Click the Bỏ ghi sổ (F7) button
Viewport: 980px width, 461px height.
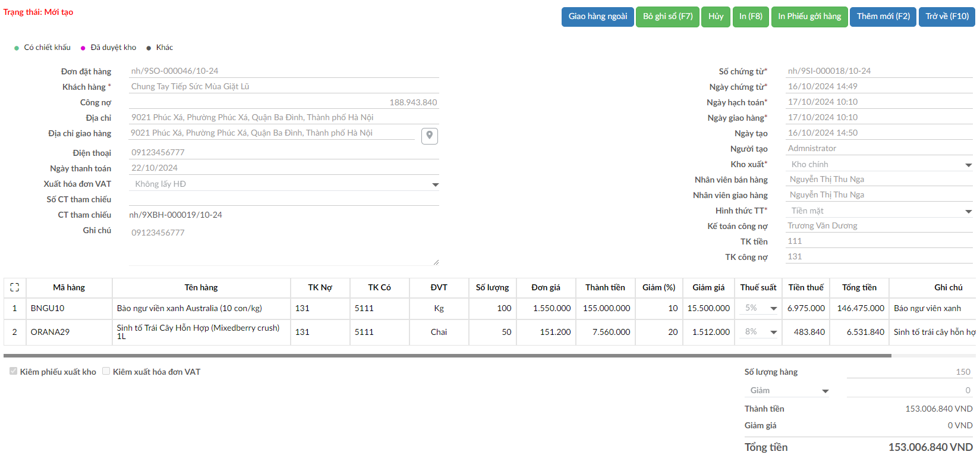click(668, 17)
